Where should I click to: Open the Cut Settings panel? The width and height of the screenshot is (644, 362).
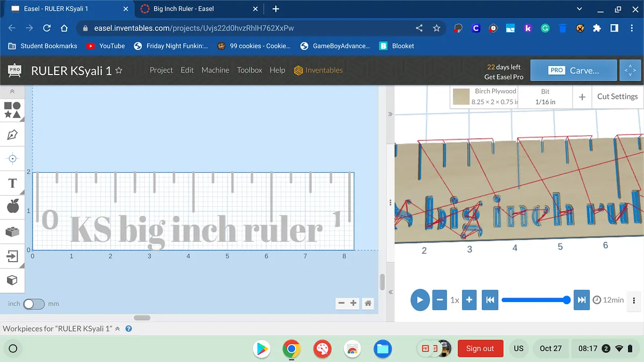tap(617, 97)
